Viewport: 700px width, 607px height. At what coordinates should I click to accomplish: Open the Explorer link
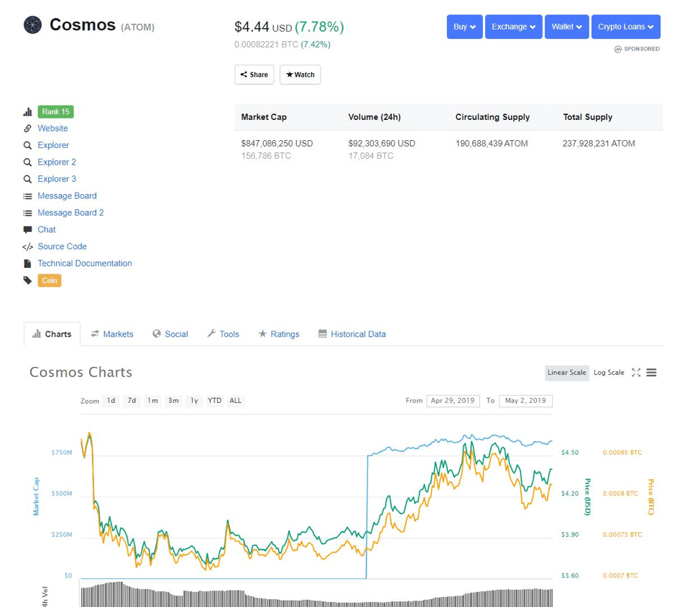tap(53, 146)
